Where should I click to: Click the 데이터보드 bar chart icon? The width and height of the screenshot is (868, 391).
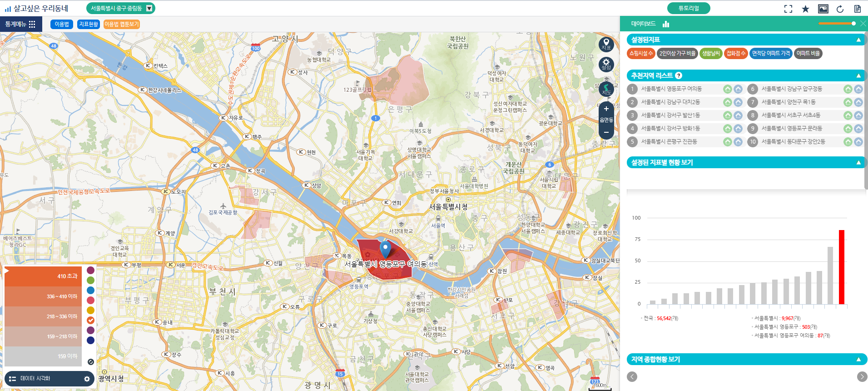tap(666, 24)
